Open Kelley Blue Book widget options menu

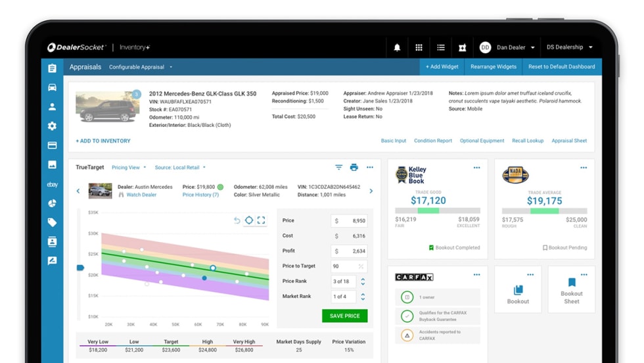[x=476, y=168]
